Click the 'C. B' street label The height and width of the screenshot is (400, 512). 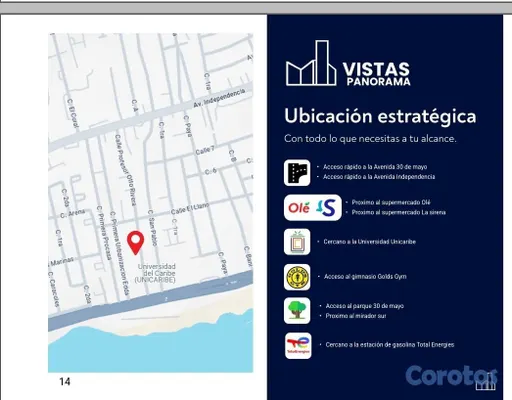click(232, 156)
